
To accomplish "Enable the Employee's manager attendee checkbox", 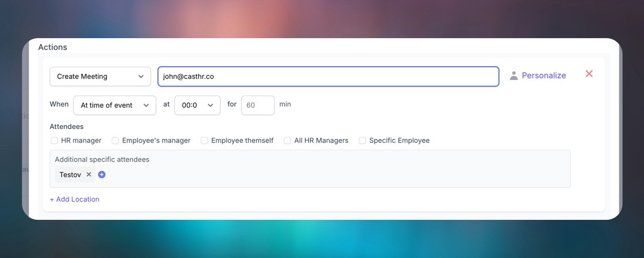I will [x=115, y=140].
